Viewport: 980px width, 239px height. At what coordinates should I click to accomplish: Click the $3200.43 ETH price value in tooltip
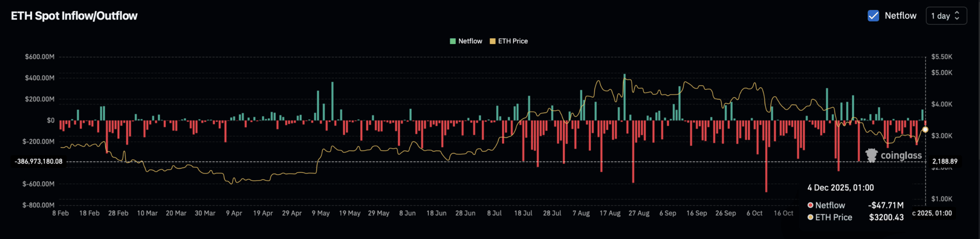coord(886,217)
